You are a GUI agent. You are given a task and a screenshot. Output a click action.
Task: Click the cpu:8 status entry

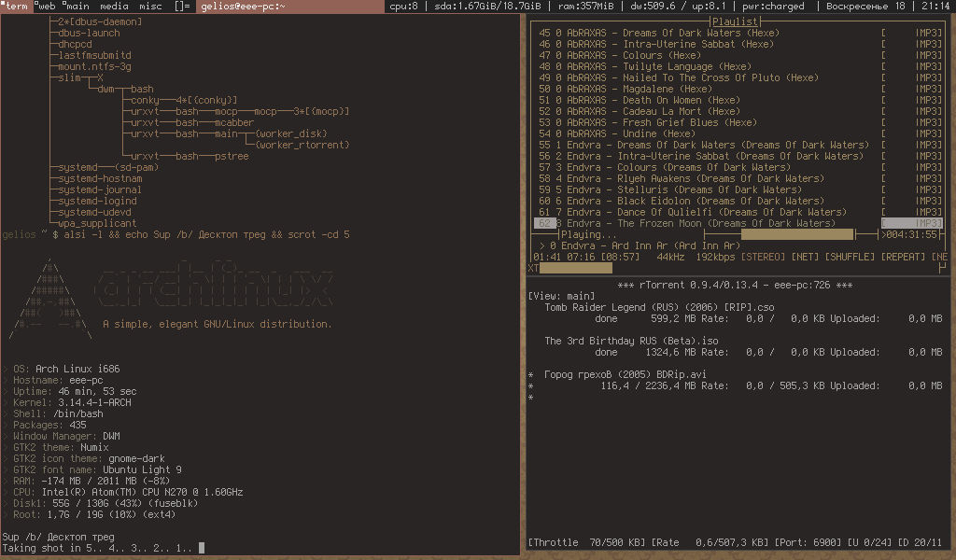coord(403,7)
